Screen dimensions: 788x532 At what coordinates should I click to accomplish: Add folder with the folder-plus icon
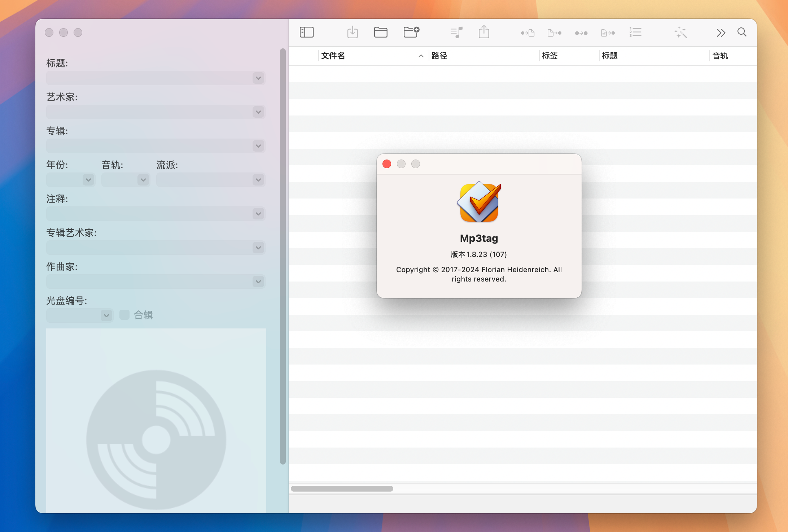[411, 32]
